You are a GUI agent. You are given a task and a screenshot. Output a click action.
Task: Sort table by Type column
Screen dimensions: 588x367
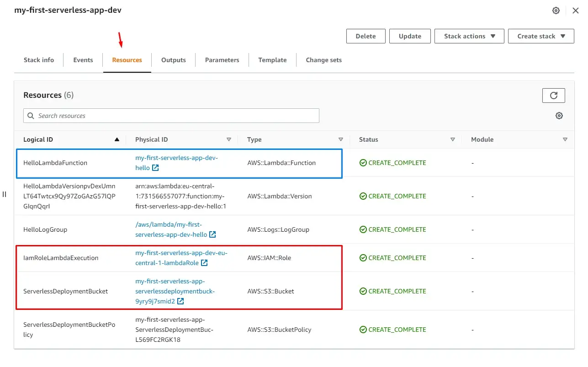pos(340,139)
